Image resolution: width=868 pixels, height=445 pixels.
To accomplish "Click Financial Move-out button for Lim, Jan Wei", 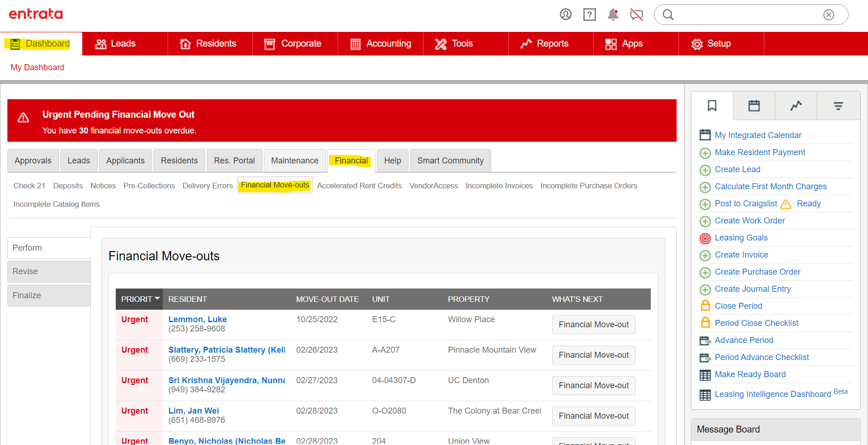I will coord(594,416).
